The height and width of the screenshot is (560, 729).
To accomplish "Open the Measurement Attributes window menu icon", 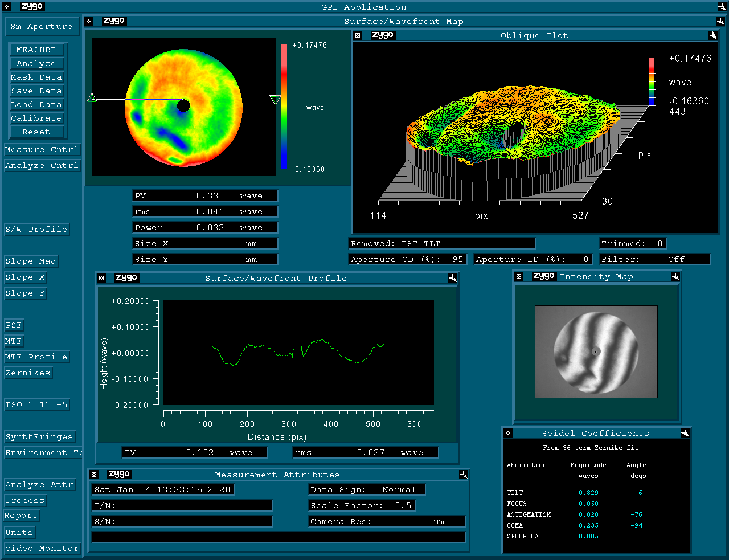I will pyautogui.click(x=95, y=475).
